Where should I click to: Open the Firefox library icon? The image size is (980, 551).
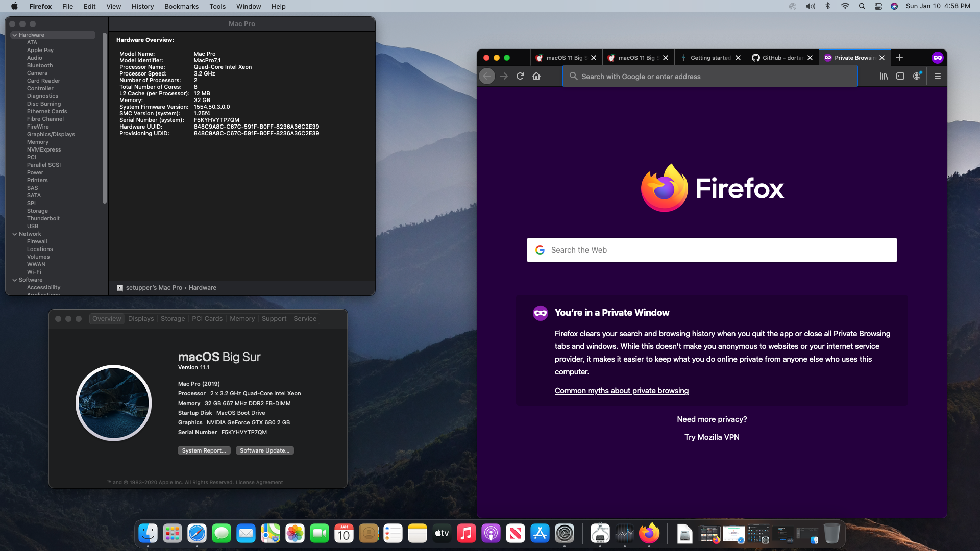pos(884,76)
